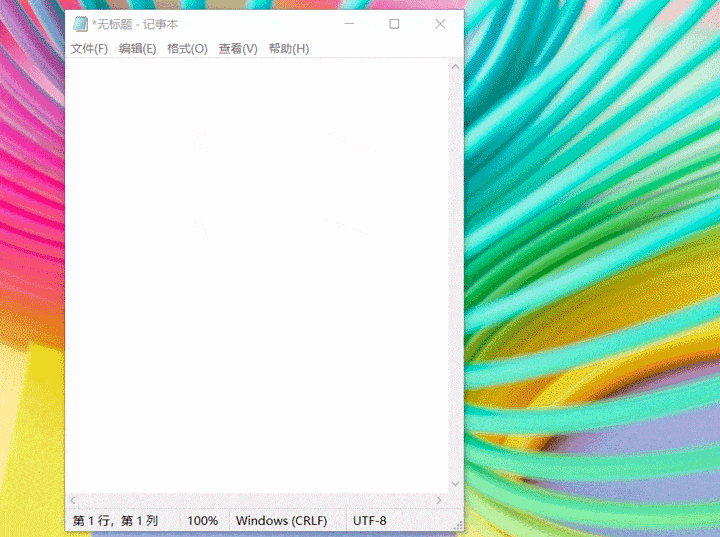This screenshot has width=720, height=537.
Task: Click the vertical scrollbar down arrow
Action: click(x=456, y=484)
